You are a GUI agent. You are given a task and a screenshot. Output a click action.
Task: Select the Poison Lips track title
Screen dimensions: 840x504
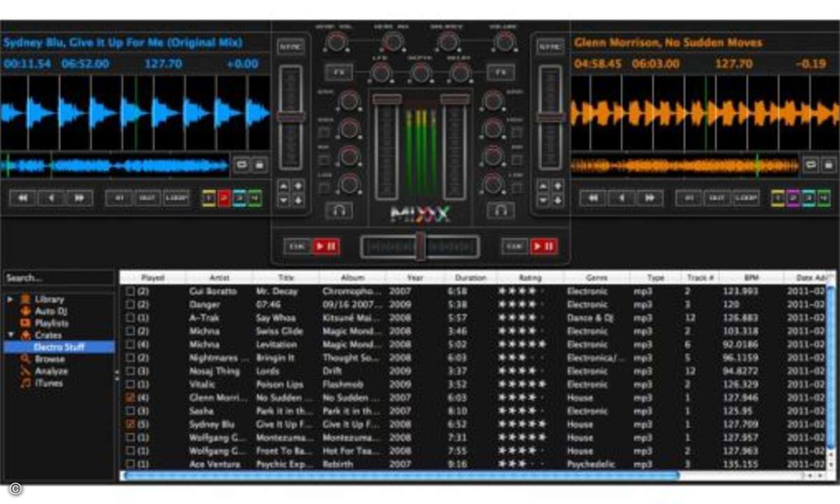pos(280,384)
